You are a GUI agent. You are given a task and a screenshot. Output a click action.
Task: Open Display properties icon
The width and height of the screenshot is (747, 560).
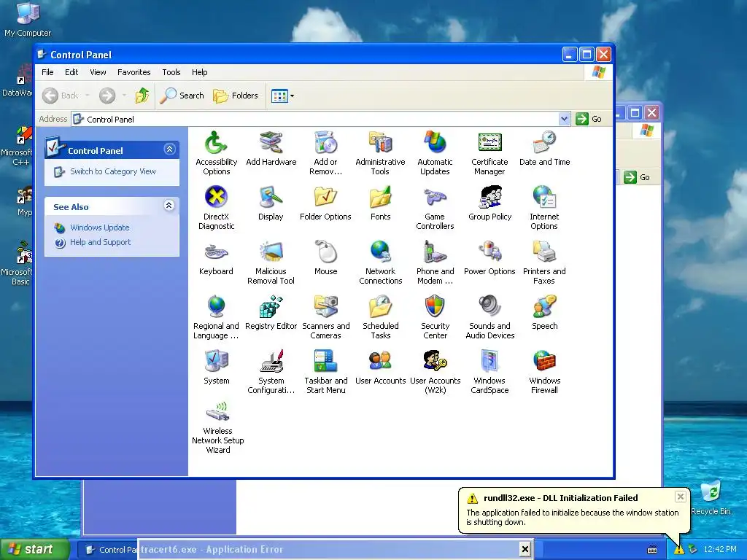pyautogui.click(x=271, y=203)
